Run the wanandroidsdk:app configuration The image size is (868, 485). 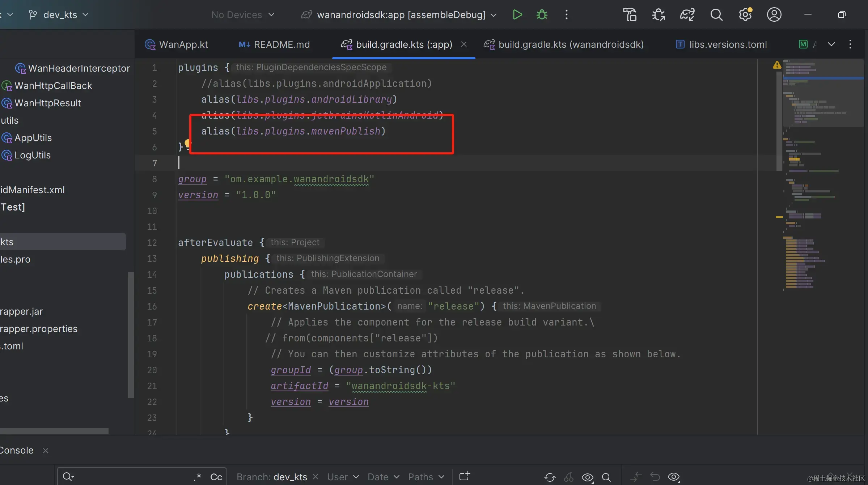coord(517,15)
